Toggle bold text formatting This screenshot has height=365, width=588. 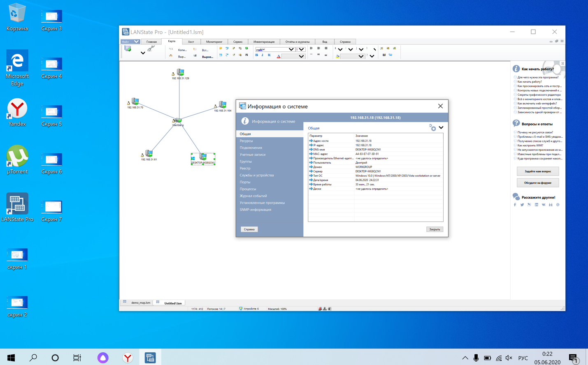click(x=257, y=55)
